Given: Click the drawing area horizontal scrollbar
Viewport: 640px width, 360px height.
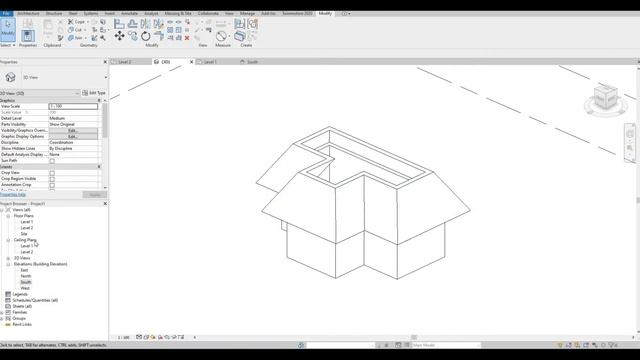Looking at the screenshot, I should [414, 337].
